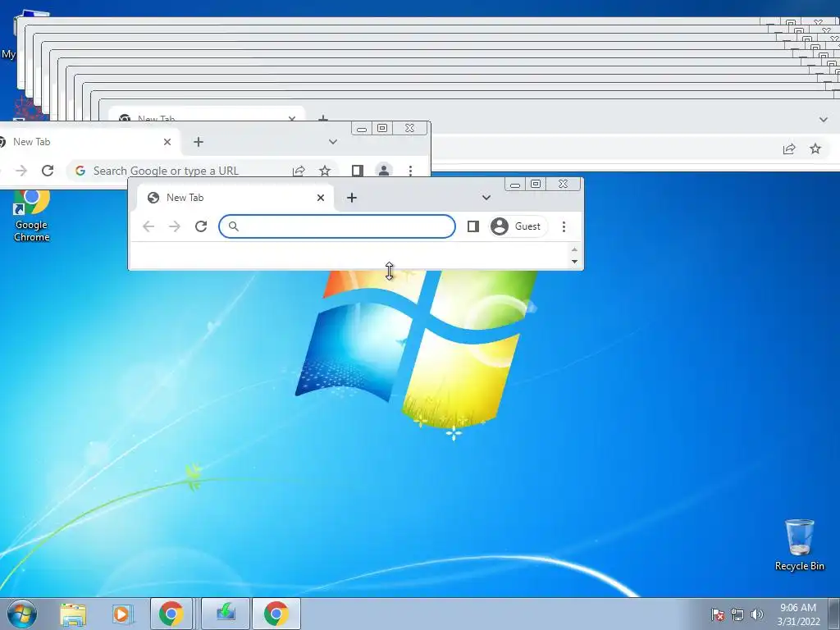840x630 pixels.
Task: Close New Tab in Guest Chrome window
Action: click(x=321, y=198)
